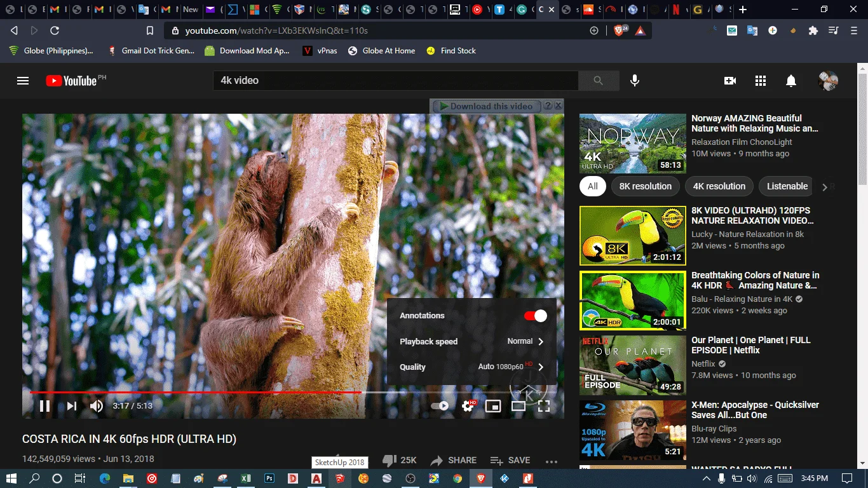Click the search magnifier button
Viewport: 868px width, 488px height.
(599, 81)
